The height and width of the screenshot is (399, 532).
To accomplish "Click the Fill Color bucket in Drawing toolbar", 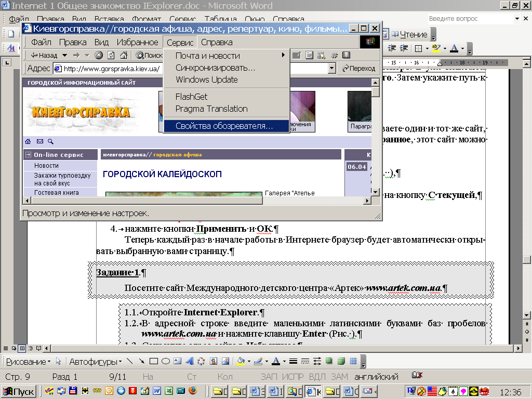I will (241, 361).
